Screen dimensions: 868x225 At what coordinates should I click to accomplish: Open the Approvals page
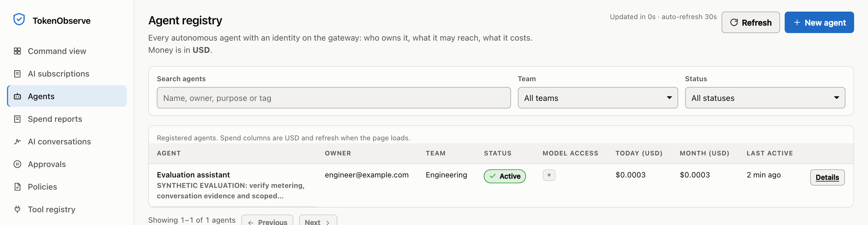coord(67,164)
